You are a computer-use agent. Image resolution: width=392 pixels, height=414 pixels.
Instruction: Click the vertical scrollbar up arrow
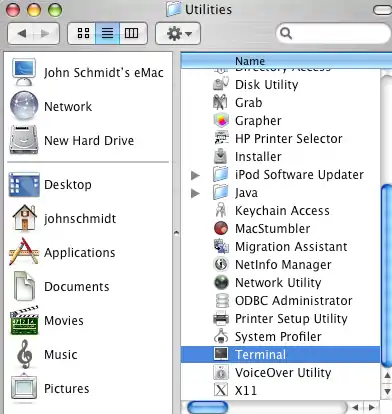pos(387,375)
